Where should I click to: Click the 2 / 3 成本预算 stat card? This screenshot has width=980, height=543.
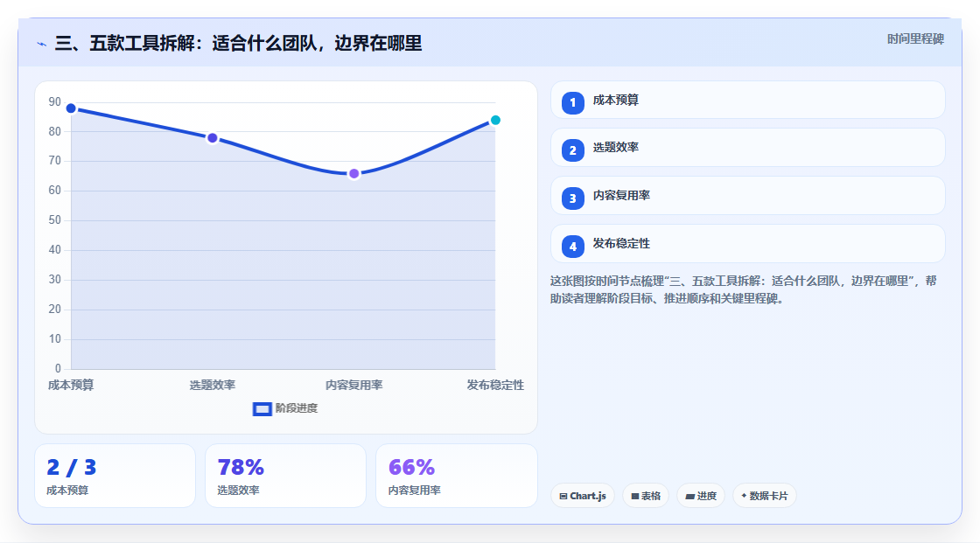click(115, 477)
